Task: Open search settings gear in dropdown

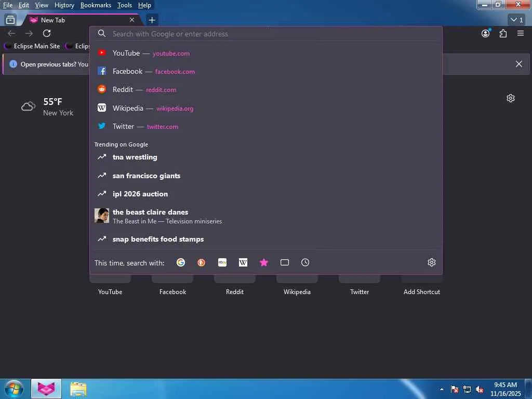Action: pos(432,262)
